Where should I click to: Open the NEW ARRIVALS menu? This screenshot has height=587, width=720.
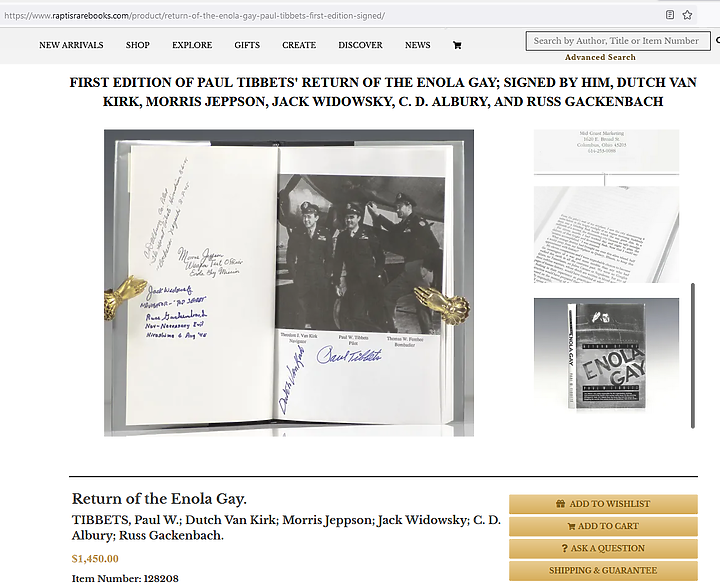pyautogui.click(x=71, y=45)
